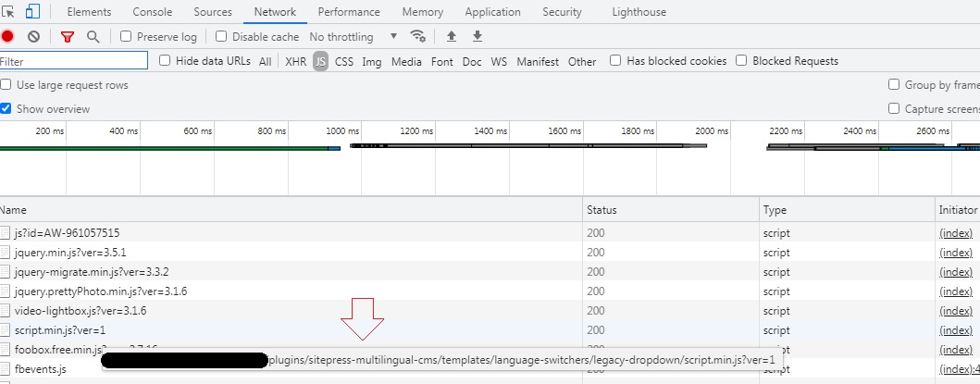This screenshot has height=384, width=980.
Task: Sort by the Name column header
Action: click(292, 210)
